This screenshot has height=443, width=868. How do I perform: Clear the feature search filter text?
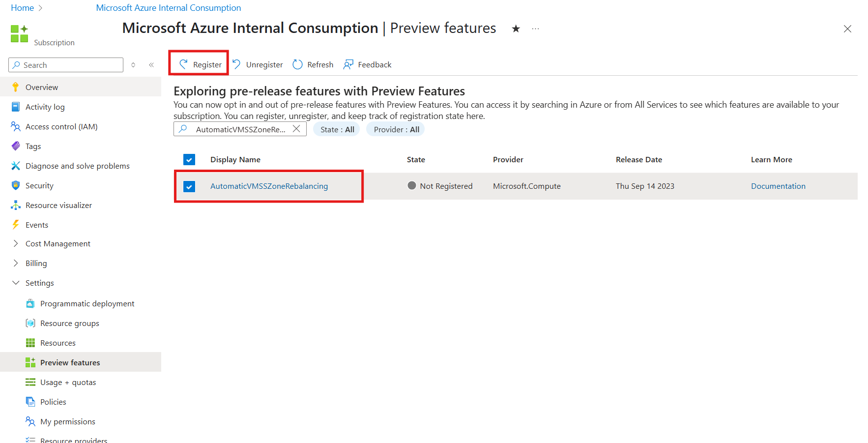pyautogui.click(x=296, y=129)
